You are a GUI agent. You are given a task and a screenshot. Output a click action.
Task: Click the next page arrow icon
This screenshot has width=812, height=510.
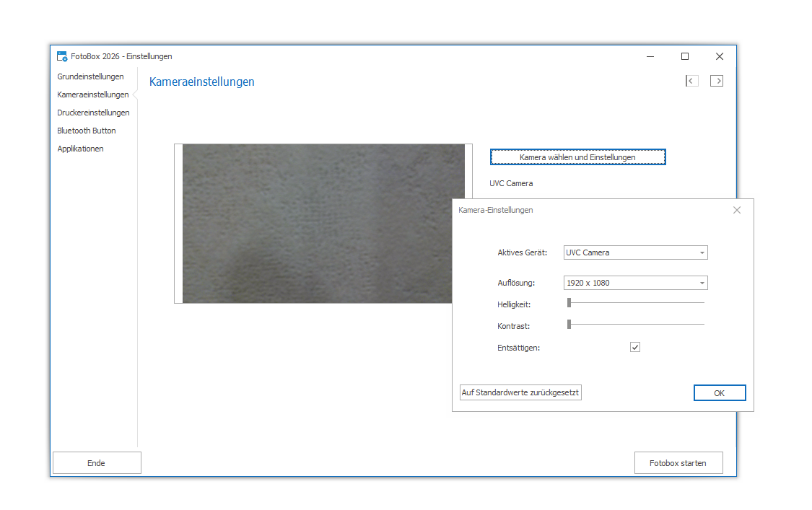pyautogui.click(x=717, y=81)
